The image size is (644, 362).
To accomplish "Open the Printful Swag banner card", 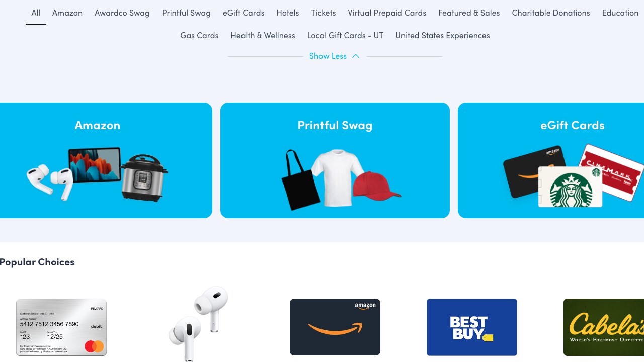I will click(335, 160).
